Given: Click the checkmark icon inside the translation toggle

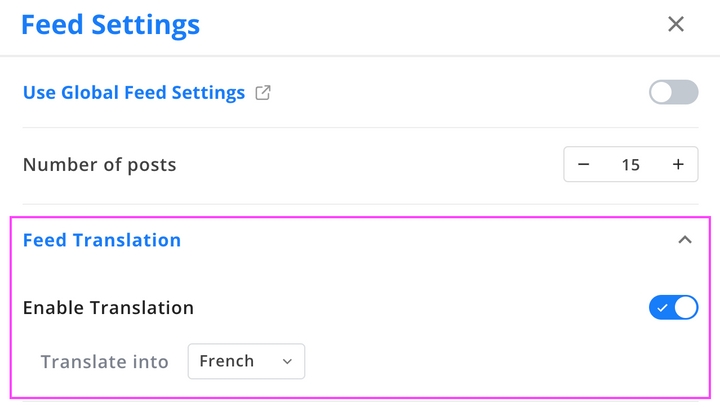Looking at the screenshot, I should tap(662, 308).
